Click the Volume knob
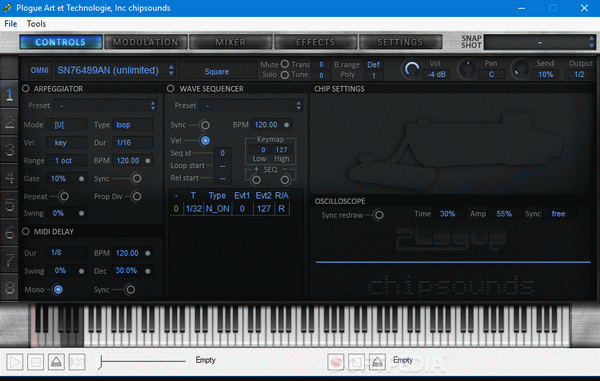This screenshot has width=600, height=381. pos(411,70)
